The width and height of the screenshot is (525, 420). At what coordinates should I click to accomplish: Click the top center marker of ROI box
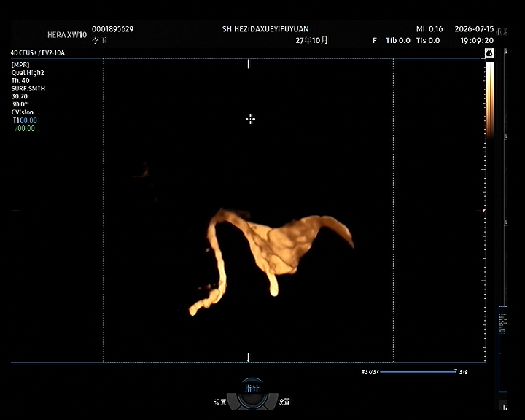[248, 63]
